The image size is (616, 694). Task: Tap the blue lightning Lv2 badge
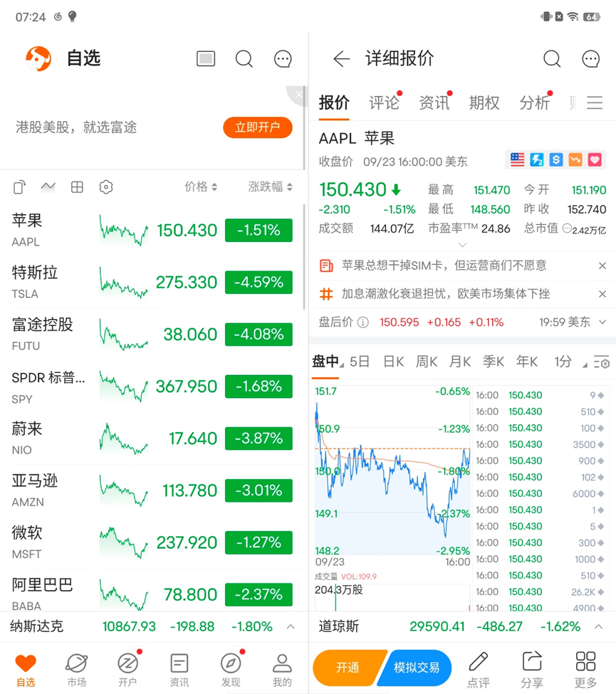(x=537, y=159)
